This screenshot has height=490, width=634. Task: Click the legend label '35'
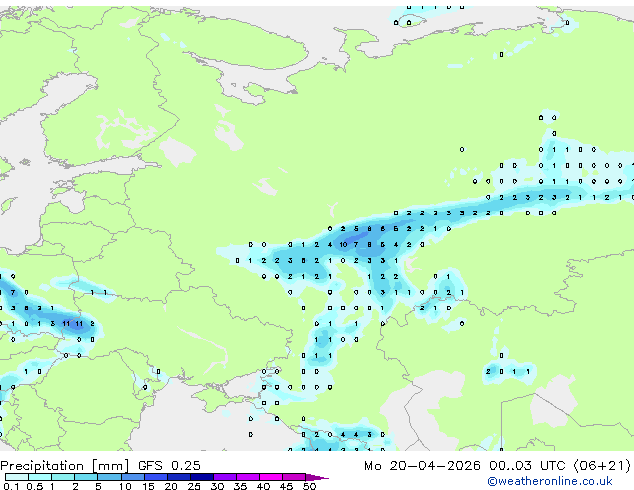(240, 486)
